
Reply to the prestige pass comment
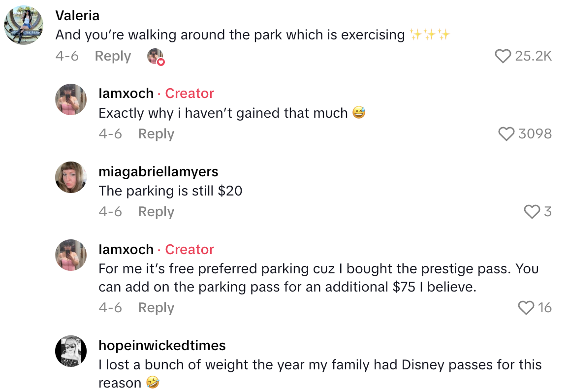pyautogui.click(x=156, y=307)
